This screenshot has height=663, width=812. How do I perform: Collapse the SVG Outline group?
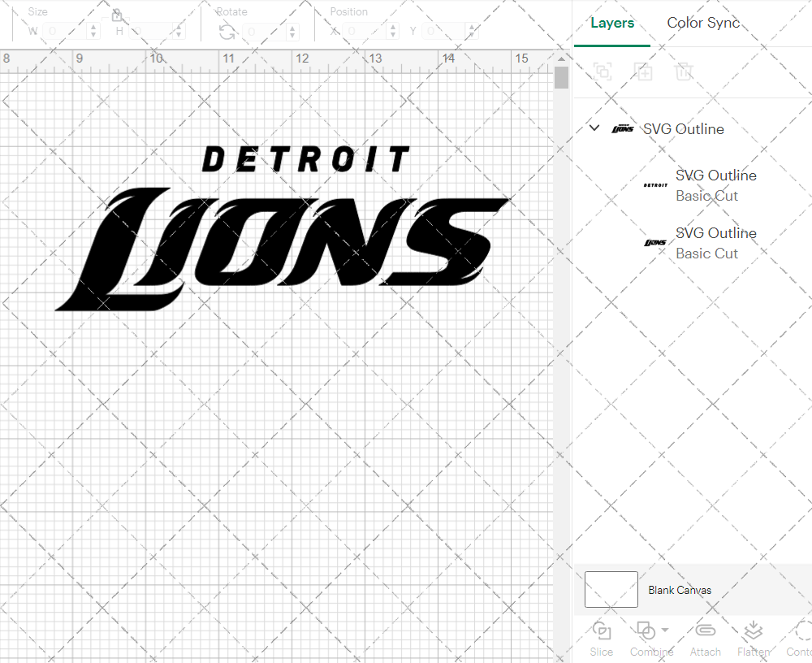(594, 128)
